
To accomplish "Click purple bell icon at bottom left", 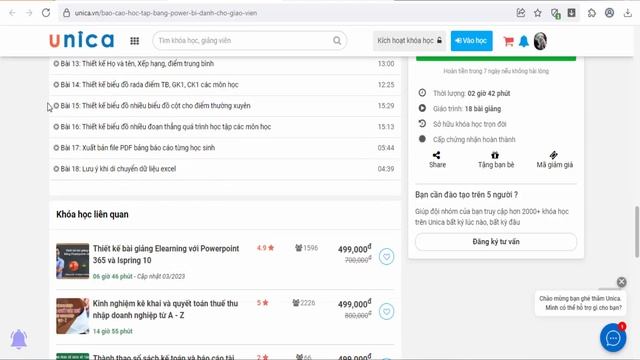I will 19,339.
